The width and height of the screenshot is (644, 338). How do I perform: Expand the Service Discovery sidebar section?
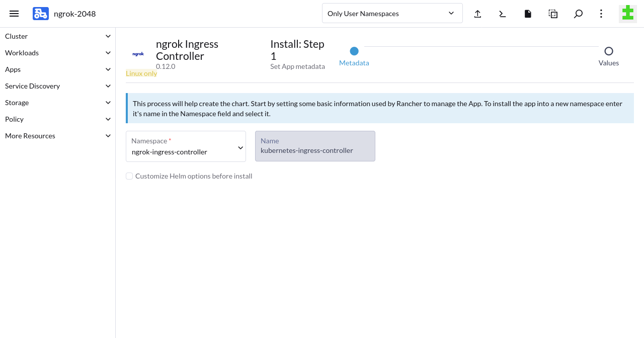pyautogui.click(x=58, y=86)
